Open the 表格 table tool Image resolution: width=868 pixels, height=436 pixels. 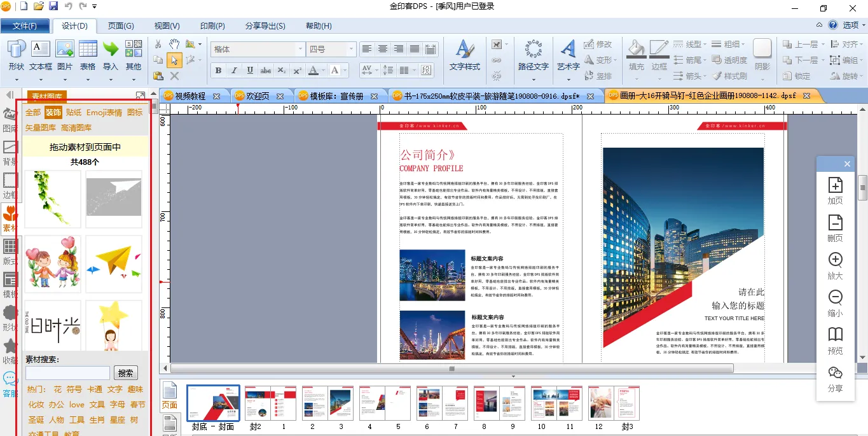[88, 55]
